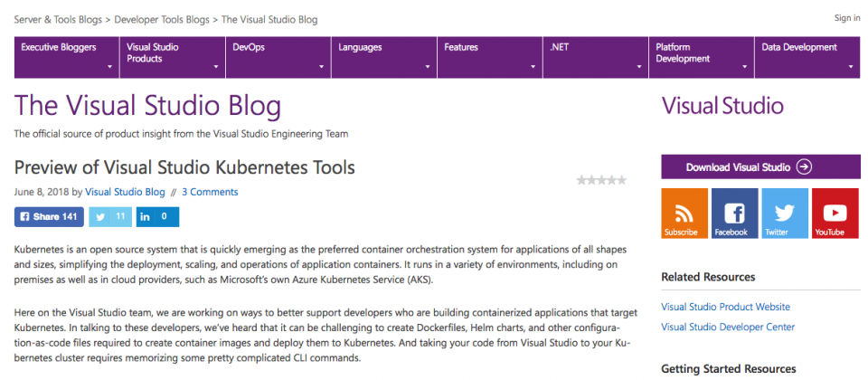Share the post on LinkedIn
This screenshot has height=380, width=868.
tap(157, 217)
